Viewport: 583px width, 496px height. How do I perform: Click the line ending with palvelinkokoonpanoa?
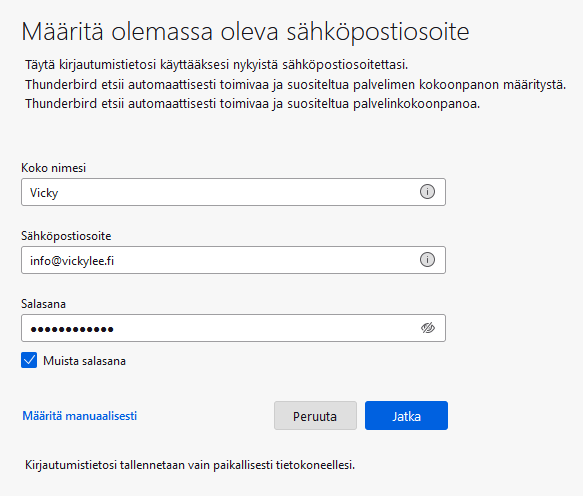tap(252, 104)
